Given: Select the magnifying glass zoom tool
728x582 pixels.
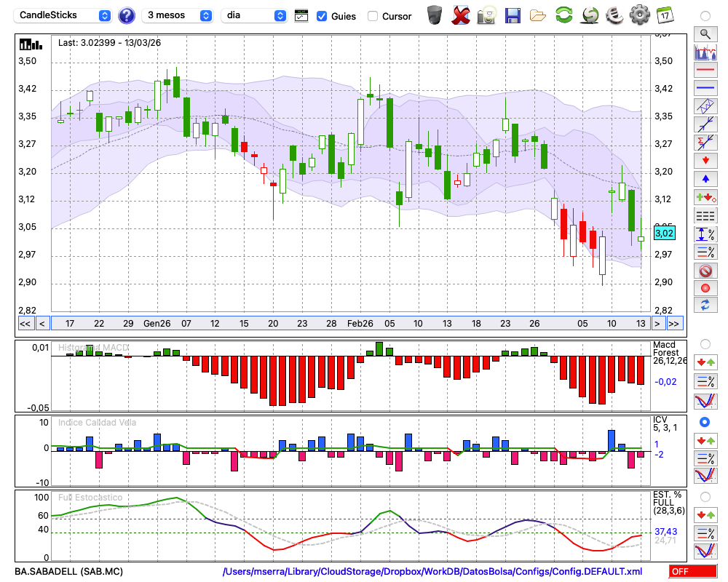Looking at the screenshot, I should point(705,33).
